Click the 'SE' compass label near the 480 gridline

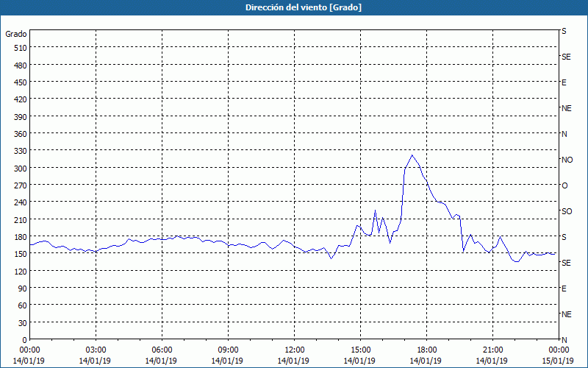[x=566, y=57]
